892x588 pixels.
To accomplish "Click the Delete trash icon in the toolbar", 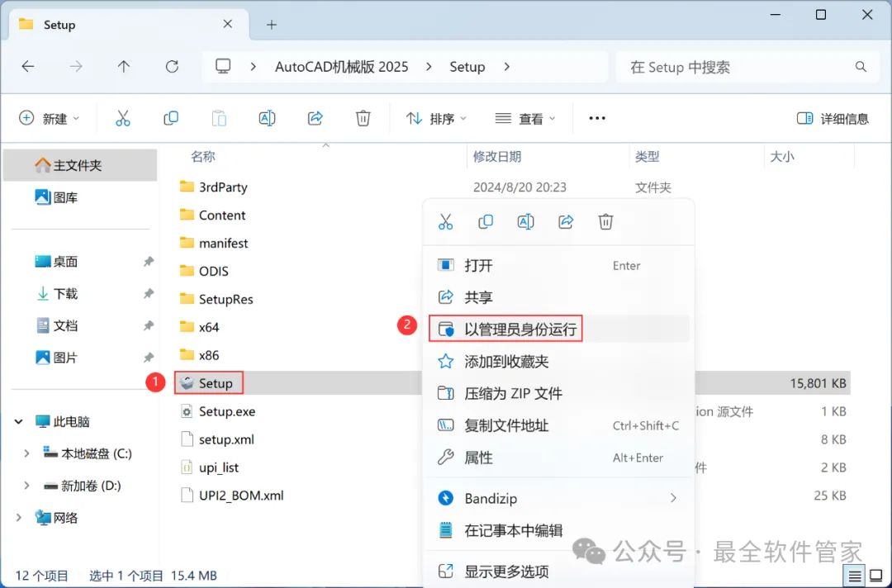I will 363,118.
